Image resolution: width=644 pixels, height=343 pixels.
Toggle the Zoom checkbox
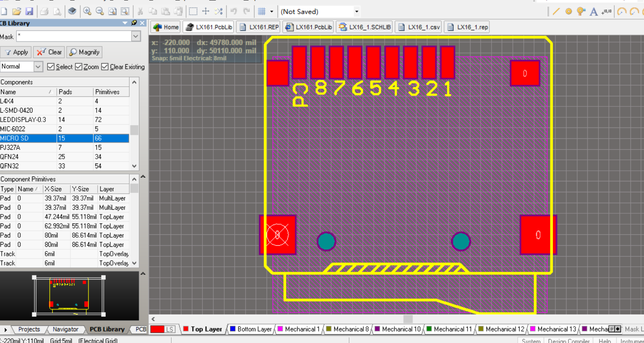[79, 67]
